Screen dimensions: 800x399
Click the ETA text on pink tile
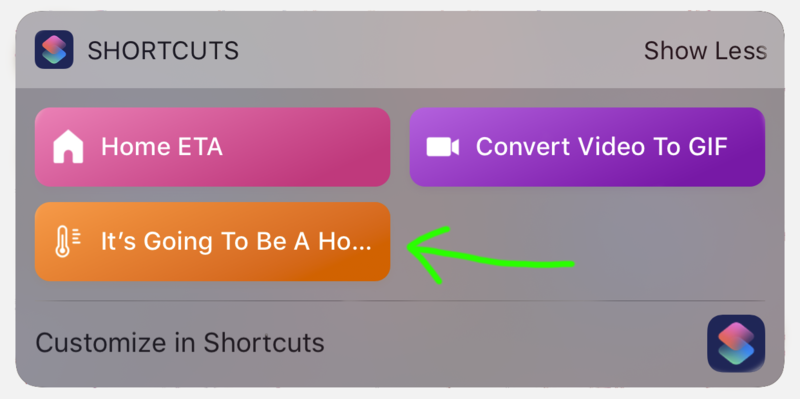point(201,147)
